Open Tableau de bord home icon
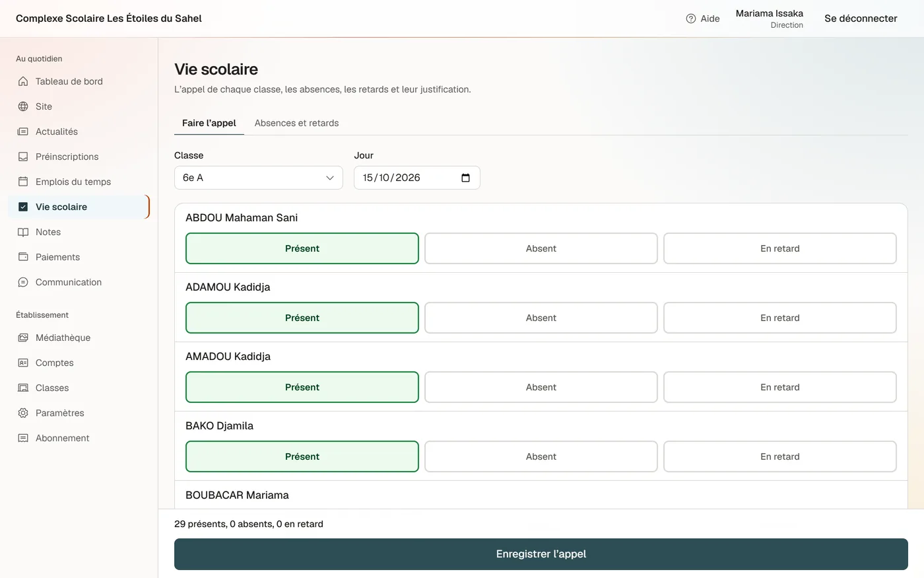Viewport: 924px width, 578px height. pos(23,81)
